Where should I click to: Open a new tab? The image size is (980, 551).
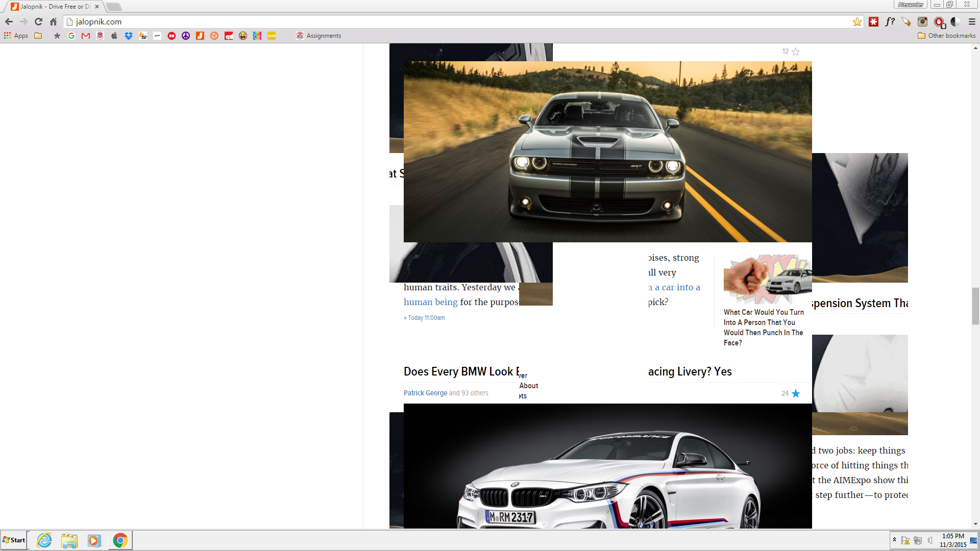coord(114,7)
